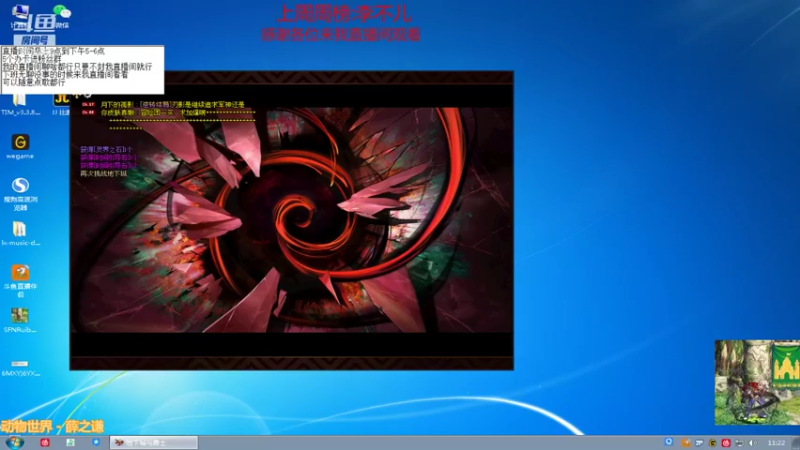
Task: Launch the Douyu live streaming companion shortcut
Action: point(20,281)
